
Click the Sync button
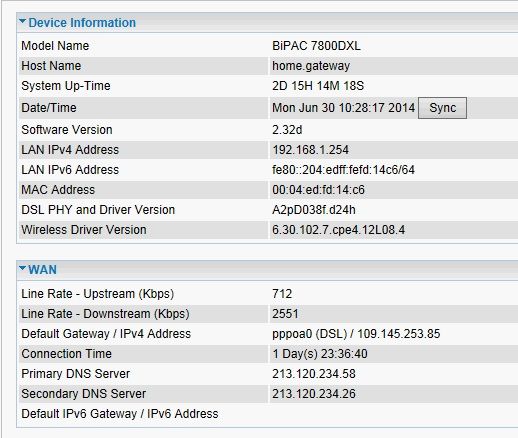pos(442,108)
